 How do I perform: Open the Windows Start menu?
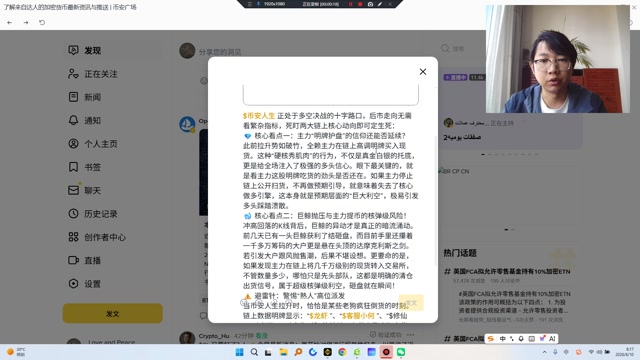tap(240, 352)
